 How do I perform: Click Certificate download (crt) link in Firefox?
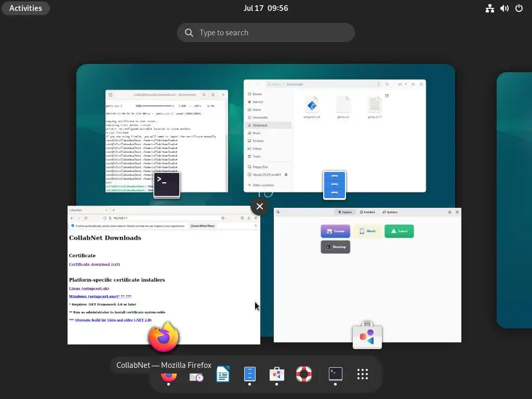click(x=95, y=264)
